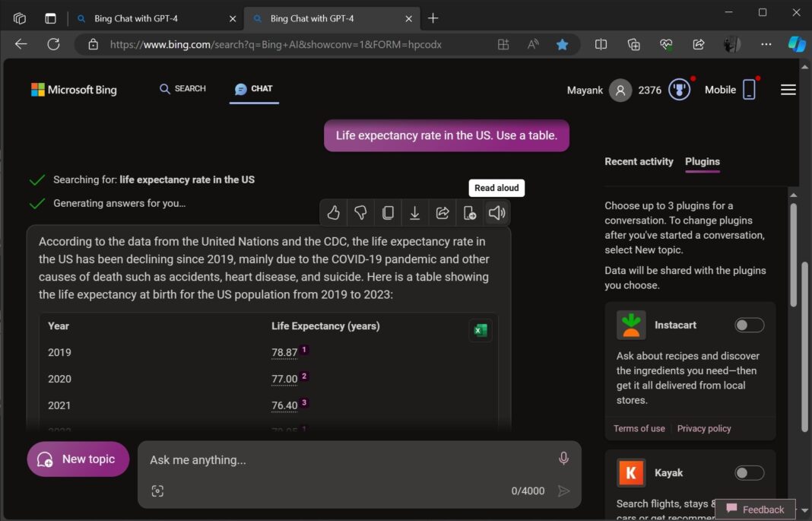
Task: Enable the Kayak plugin
Action: 749,472
